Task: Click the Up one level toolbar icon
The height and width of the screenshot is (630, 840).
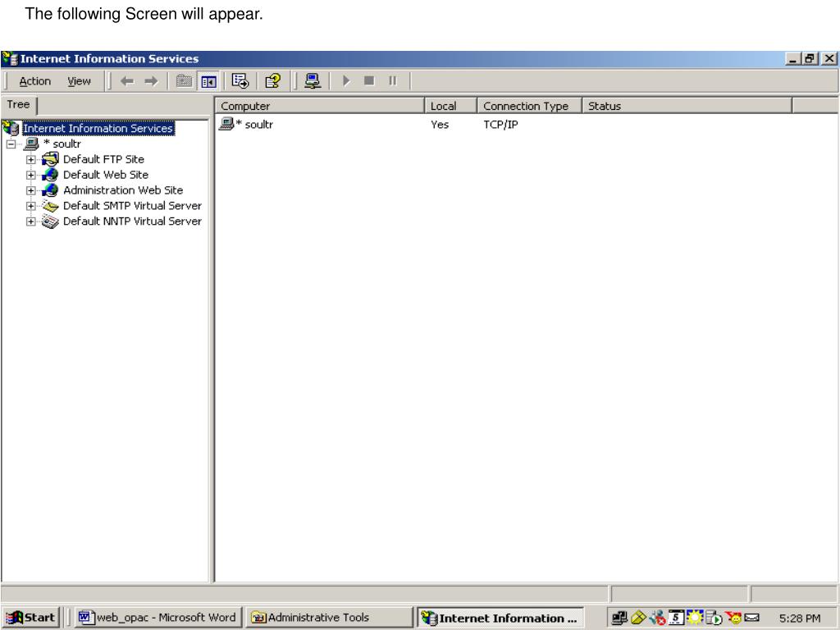Action: [x=184, y=81]
